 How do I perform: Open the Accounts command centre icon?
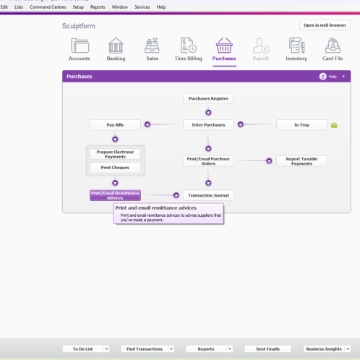click(80, 46)
